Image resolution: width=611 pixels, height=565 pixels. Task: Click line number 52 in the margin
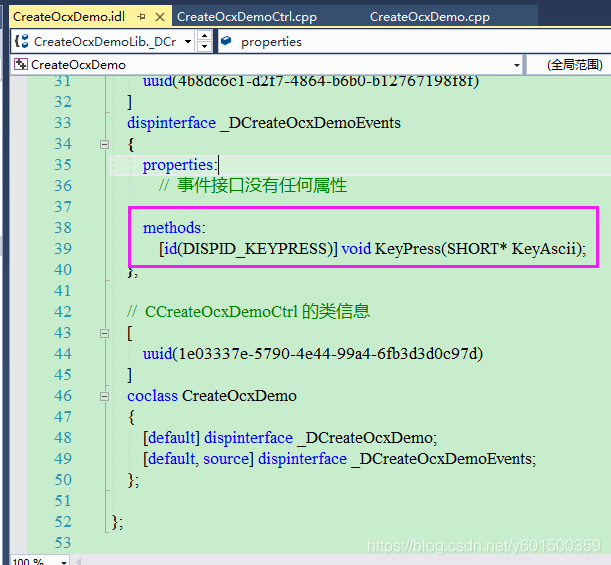pos(62,522)
